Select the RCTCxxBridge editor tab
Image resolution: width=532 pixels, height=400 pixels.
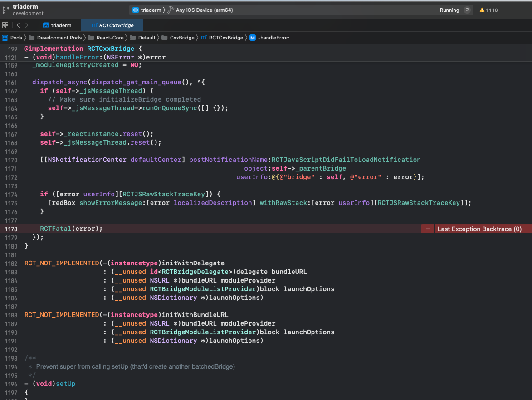click(113, 25)
